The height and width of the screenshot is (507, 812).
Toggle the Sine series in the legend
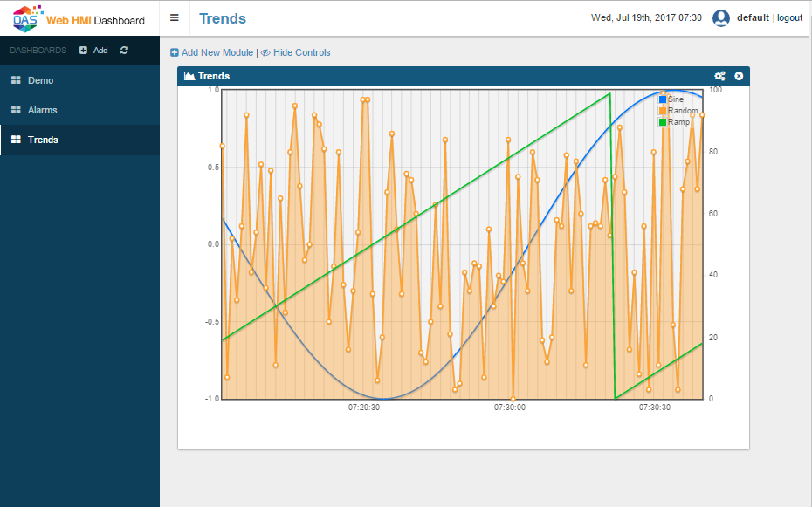(674, 99)
